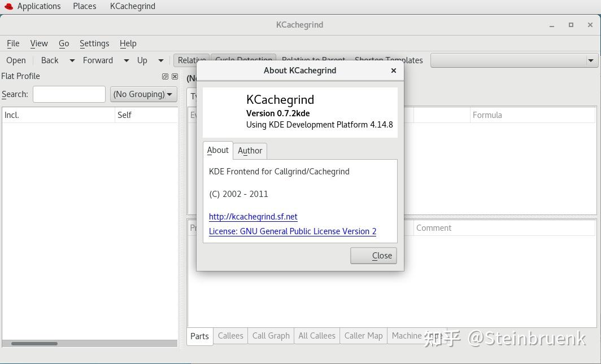
Task: Open the Call Graph tab
Action: click(271, 335)
